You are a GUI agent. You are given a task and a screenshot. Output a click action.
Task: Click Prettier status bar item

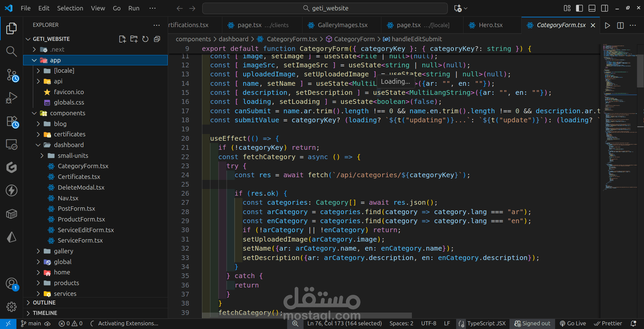608,324
